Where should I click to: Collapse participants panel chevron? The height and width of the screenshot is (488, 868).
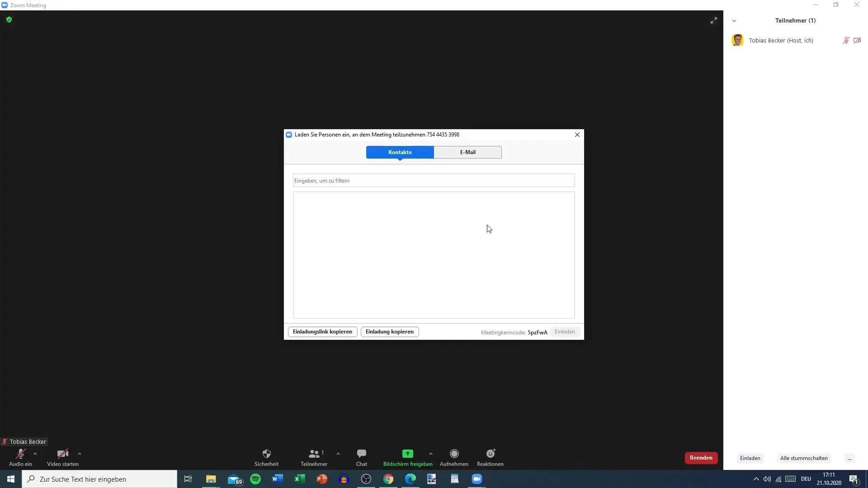pyautogui.click(x=734, y=21)
